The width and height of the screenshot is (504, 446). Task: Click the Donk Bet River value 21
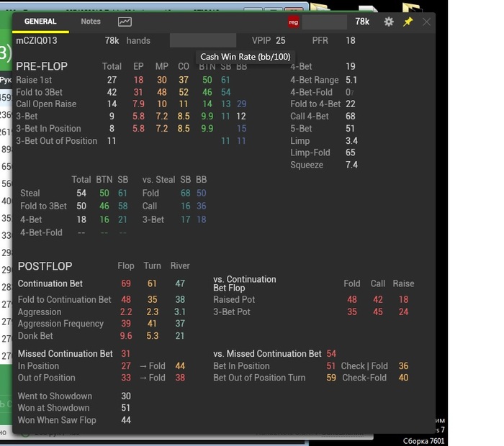coord(180,336)
